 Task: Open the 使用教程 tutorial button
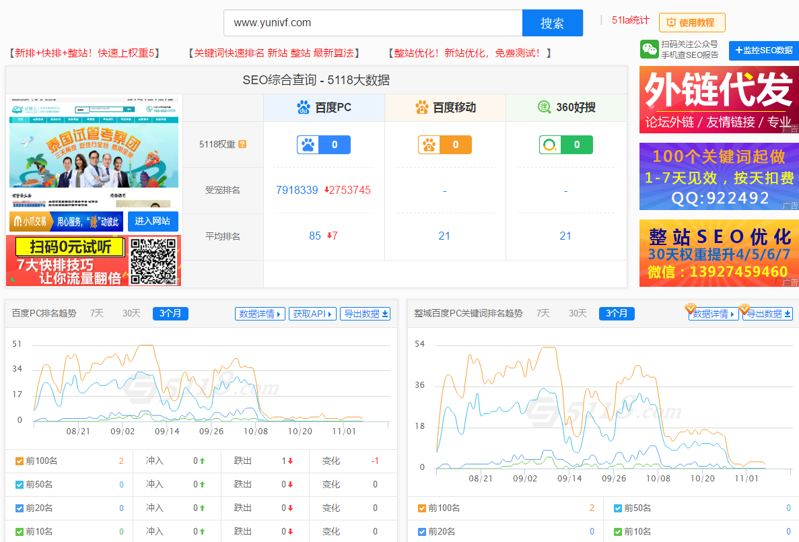692,23
